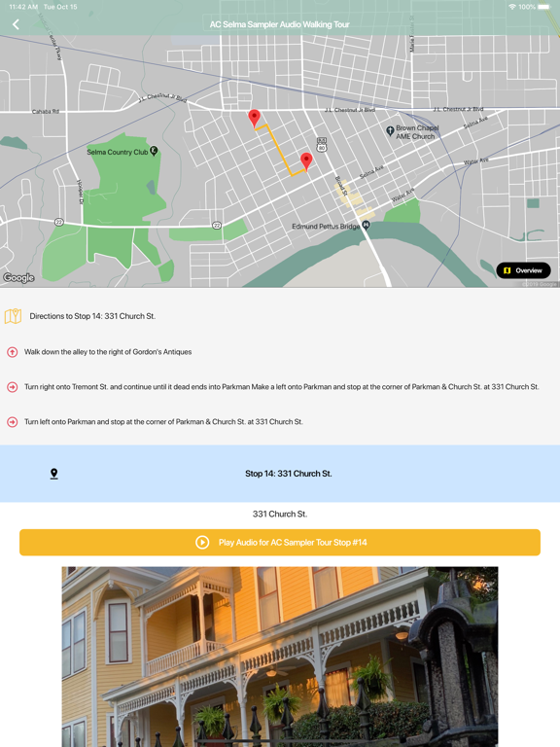Tap the red map pin near Broad St
560x747 pixels.
pos(306,161)
